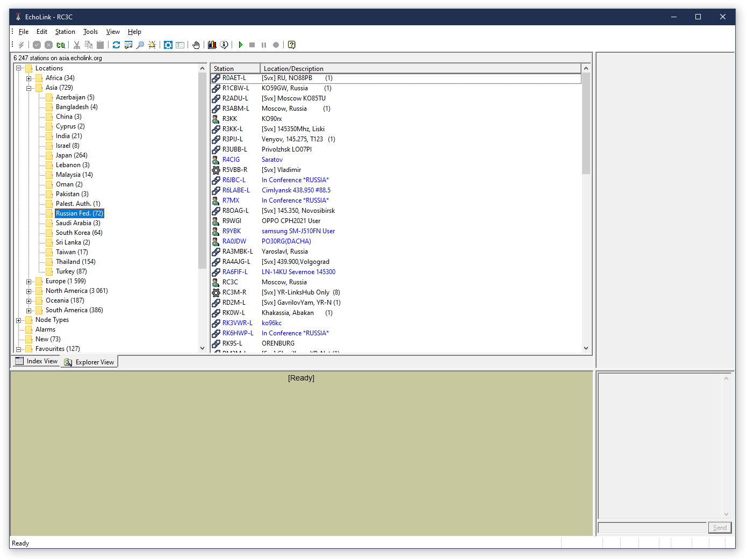This screenshot has height=560, width=747.
Task: Select station R4CIG Saratov
Action: point(396,160)
